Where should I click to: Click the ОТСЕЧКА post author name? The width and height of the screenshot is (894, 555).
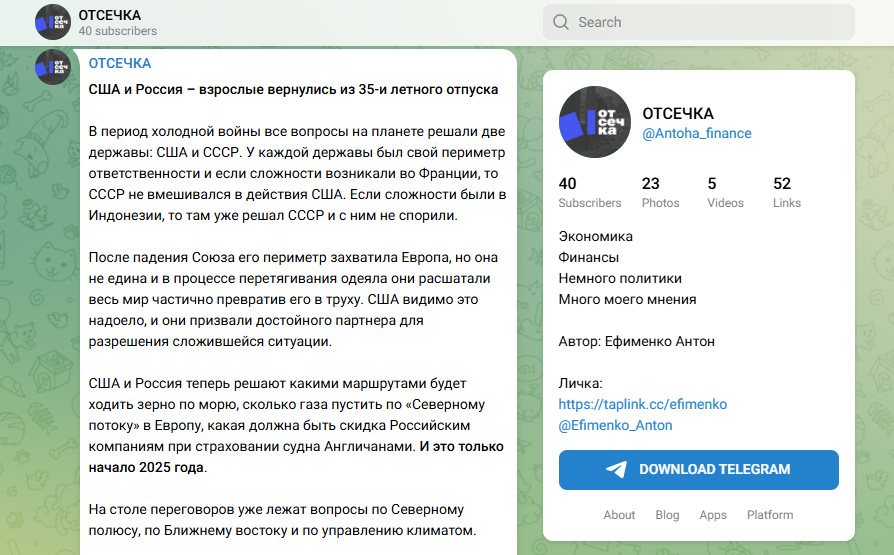pos(120,63)
